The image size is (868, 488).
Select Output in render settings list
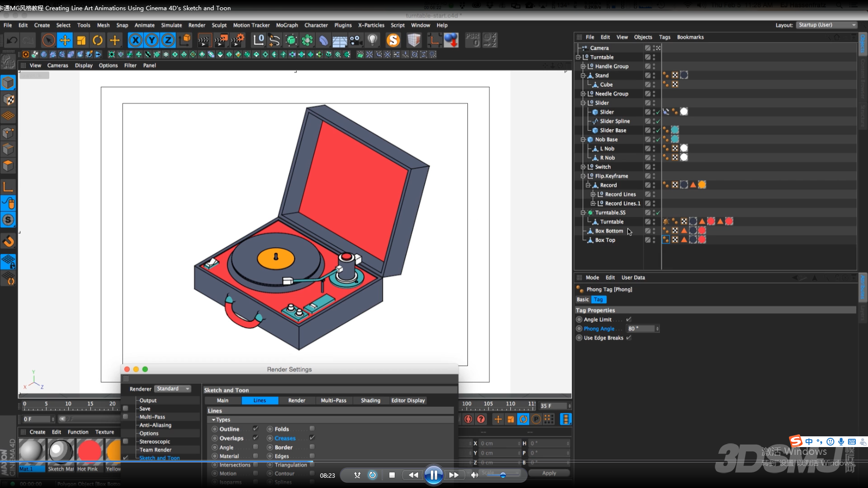pos(148,400)
